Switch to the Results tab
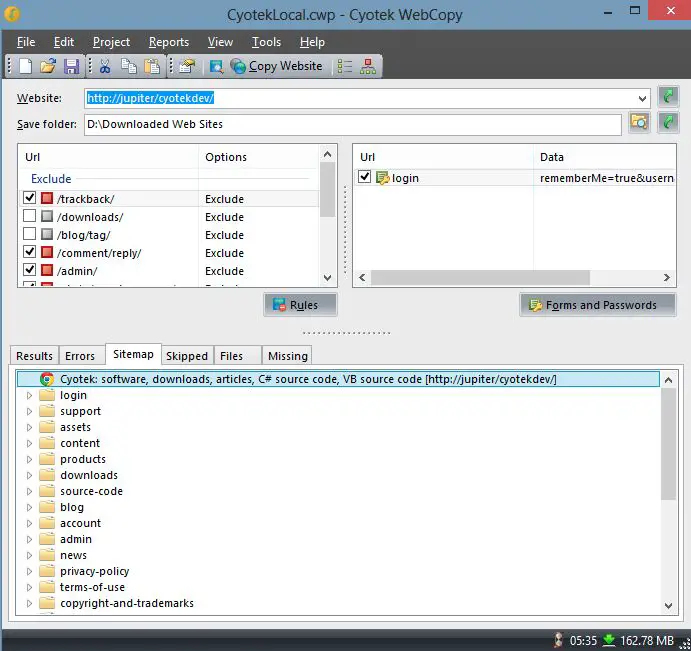This screenshot has width=691, height=651. tap(34, 356)
